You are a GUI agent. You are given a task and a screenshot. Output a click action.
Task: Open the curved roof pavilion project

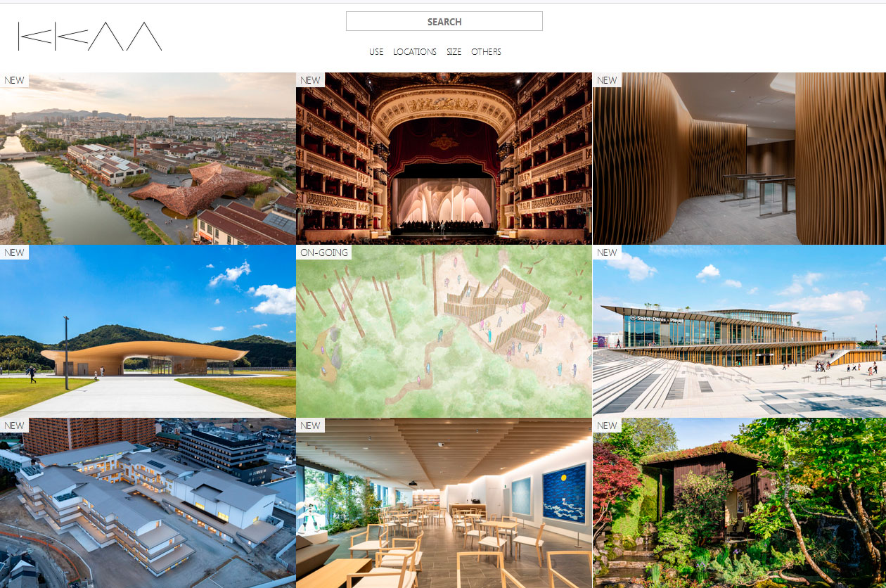(x=148, y=331)
